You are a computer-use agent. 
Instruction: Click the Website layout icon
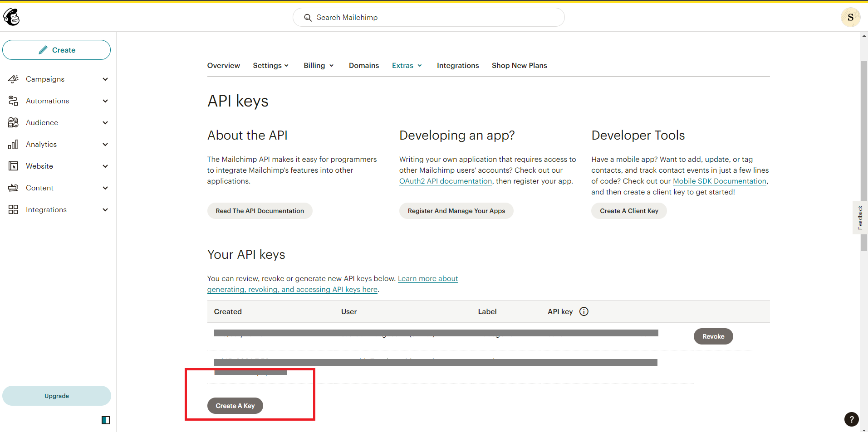pyautogui.click(x=13, y=166)
